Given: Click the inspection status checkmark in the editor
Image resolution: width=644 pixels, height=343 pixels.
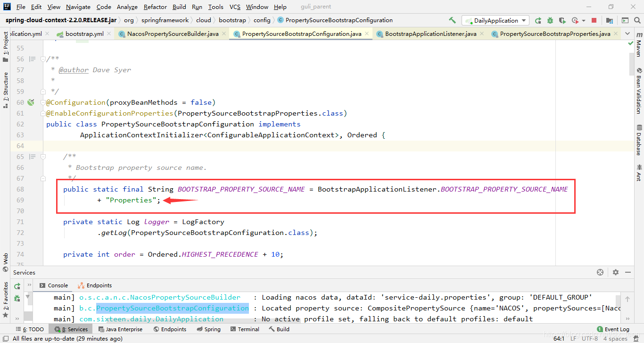Looking at the screenshot, I should coord(631,43).
